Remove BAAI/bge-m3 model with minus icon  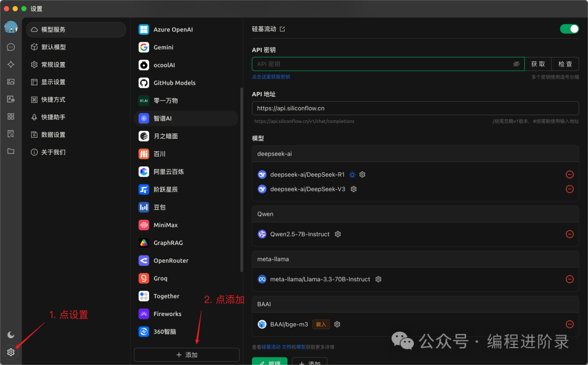coord(569,324)
